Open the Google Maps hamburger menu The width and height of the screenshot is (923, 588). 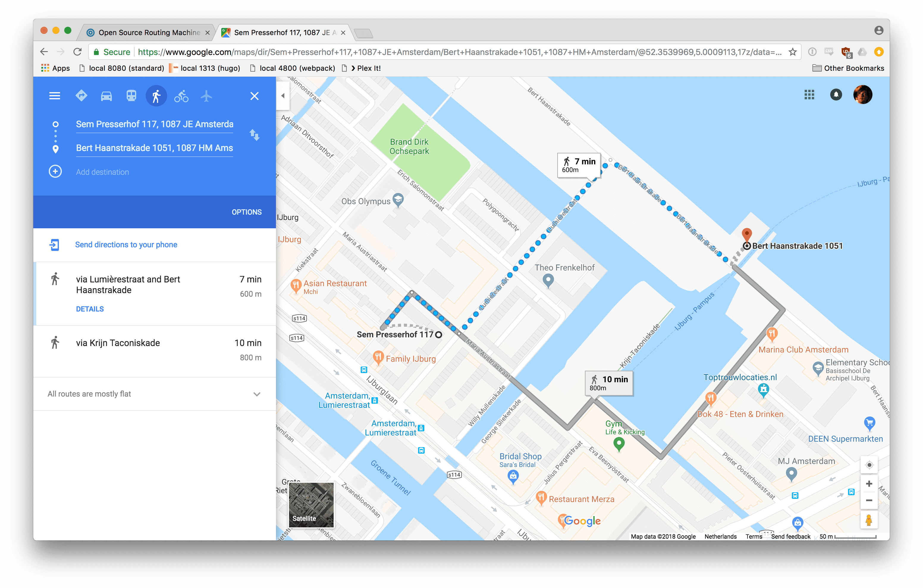click(55, 96)
